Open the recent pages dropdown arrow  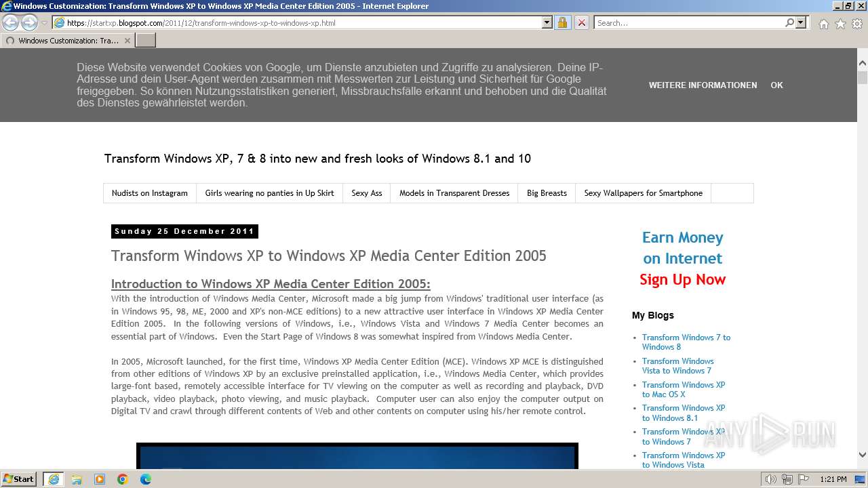point(44,23)
